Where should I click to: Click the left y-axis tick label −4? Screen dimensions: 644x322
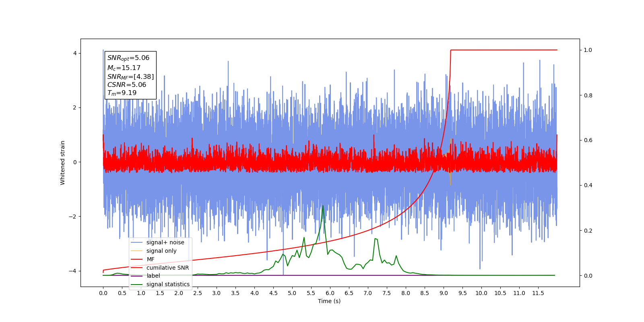point(73,271)
